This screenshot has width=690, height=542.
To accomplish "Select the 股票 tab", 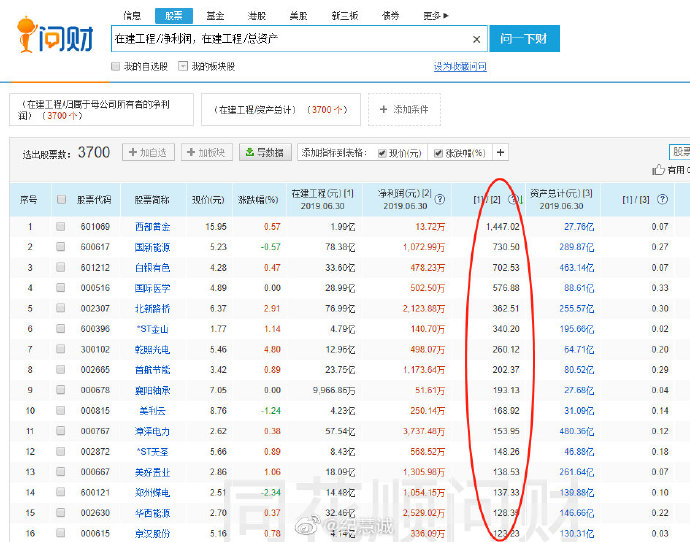I will [x=174, y=16].
